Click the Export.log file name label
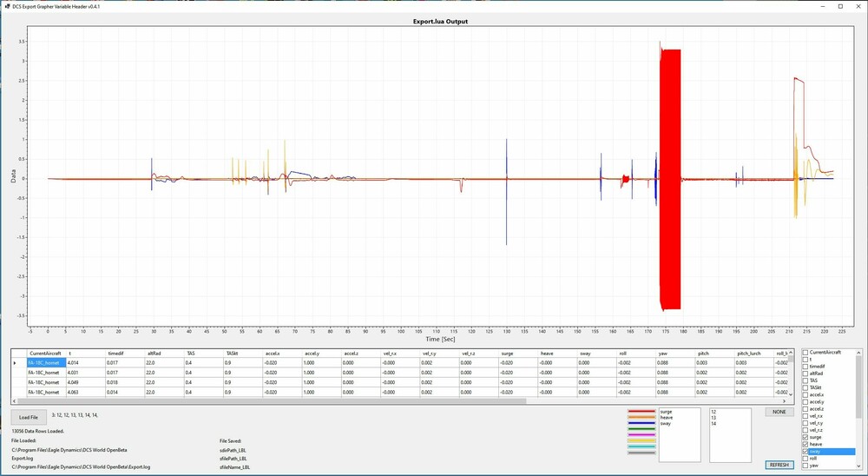The image size is (868, 476). 23,459
